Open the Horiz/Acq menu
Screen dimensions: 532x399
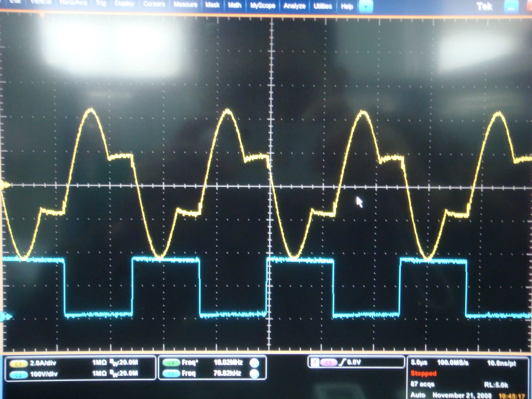tap(74, 3)
